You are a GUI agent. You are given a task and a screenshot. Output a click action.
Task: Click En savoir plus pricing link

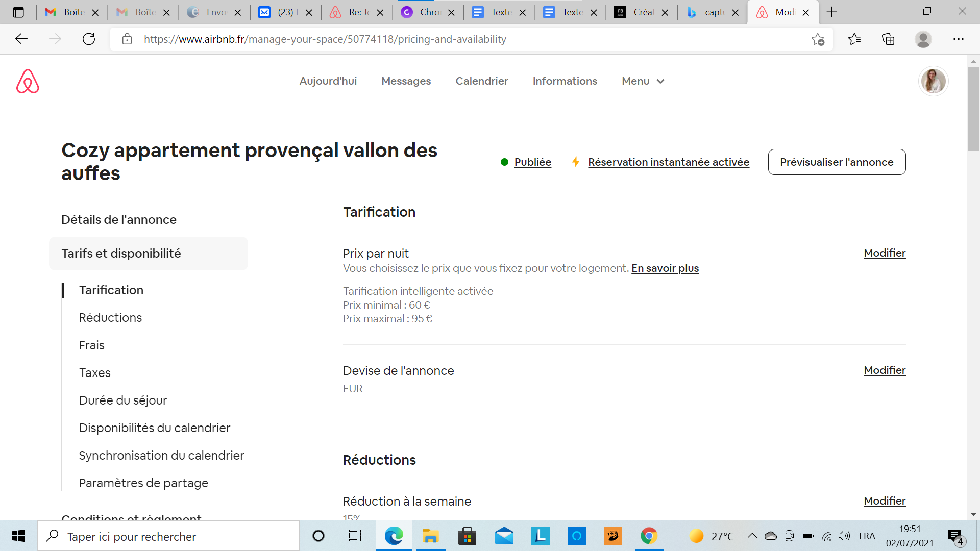coord(665,268)
